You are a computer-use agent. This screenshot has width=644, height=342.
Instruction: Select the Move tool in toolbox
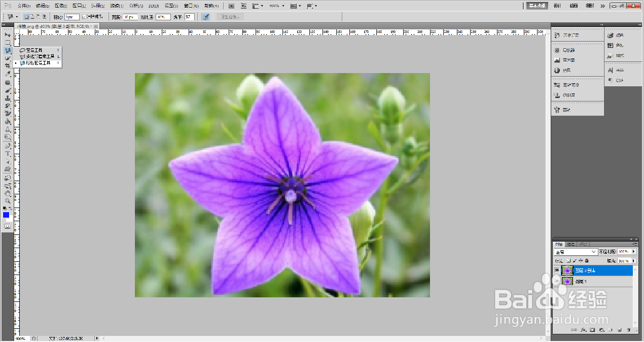(8, 35)
